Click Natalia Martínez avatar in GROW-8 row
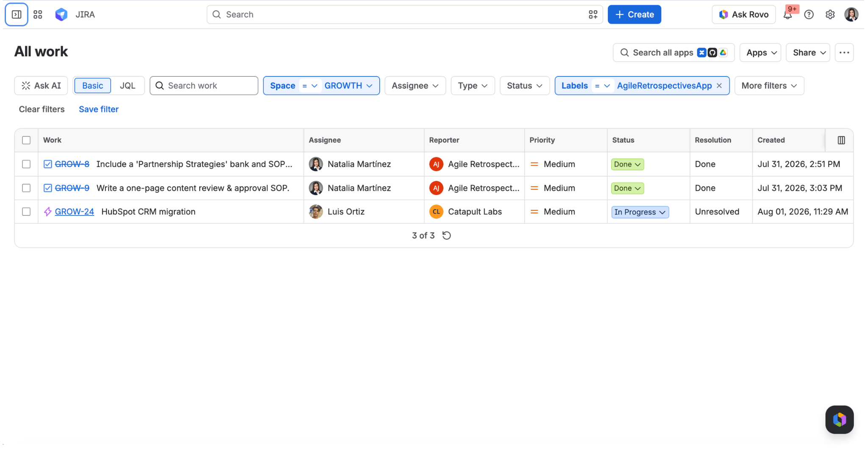Viewport: 868px width, 451px height. click(316, 164)
